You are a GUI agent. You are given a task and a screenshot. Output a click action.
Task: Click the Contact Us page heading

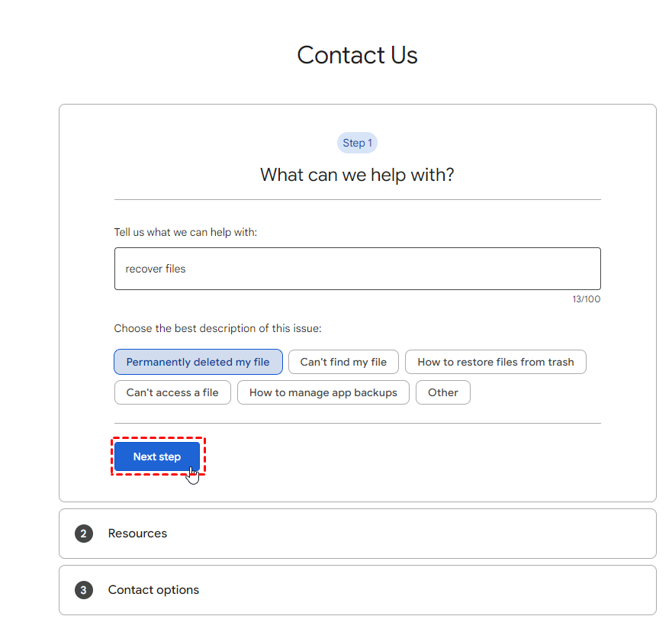(357, 55)
